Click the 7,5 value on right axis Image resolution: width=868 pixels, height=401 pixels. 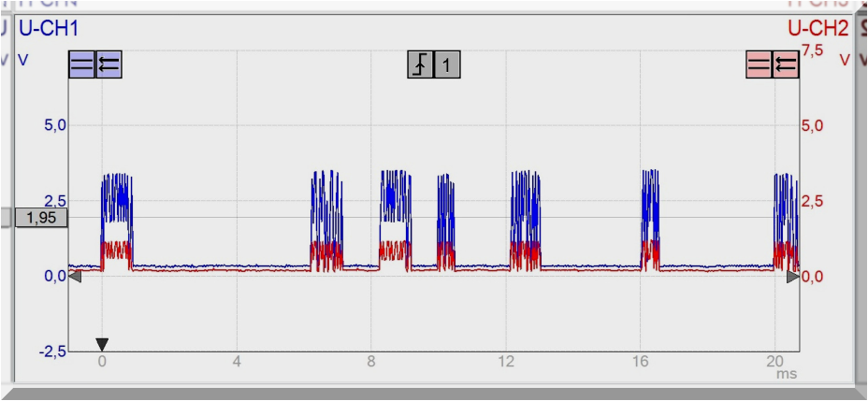click(812, 50)
